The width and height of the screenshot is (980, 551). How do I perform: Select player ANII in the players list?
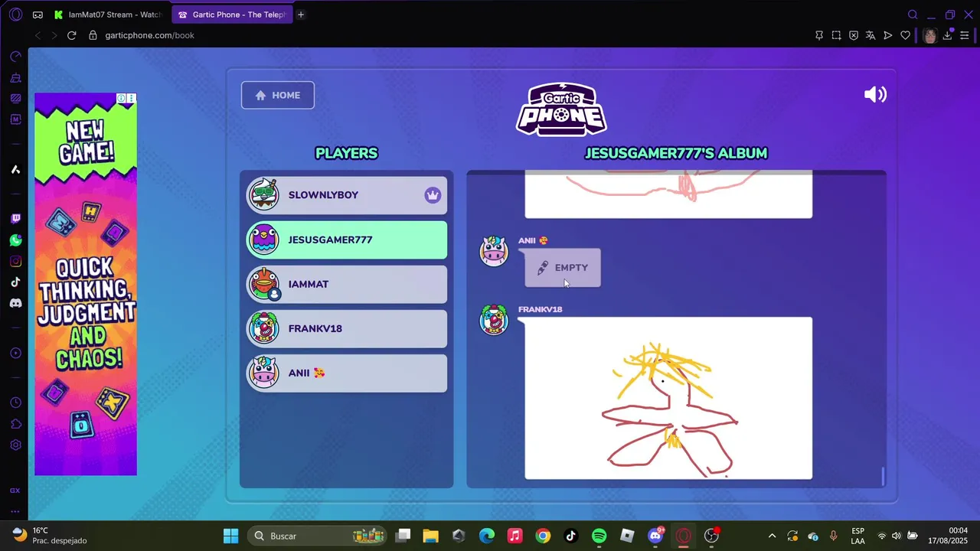(x=347, y=373)
